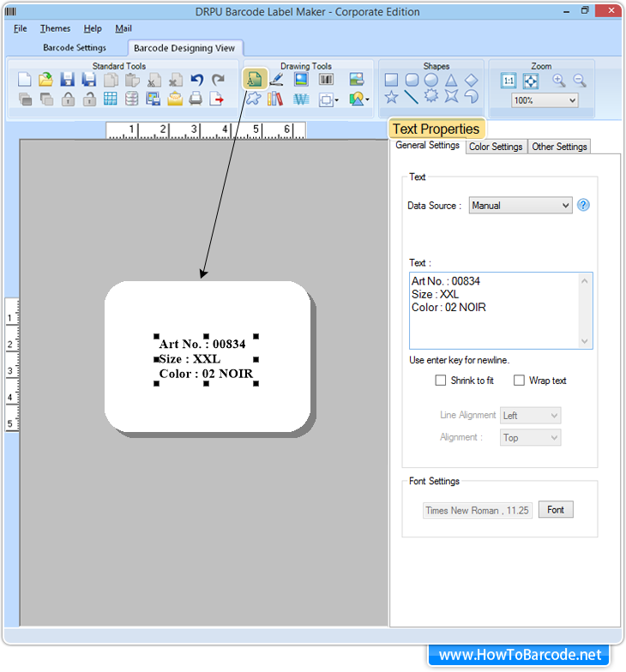Image resolution: width=626 pixels, height=672 pixels.
Task: Click the Font button
Action: click(556, 510)
